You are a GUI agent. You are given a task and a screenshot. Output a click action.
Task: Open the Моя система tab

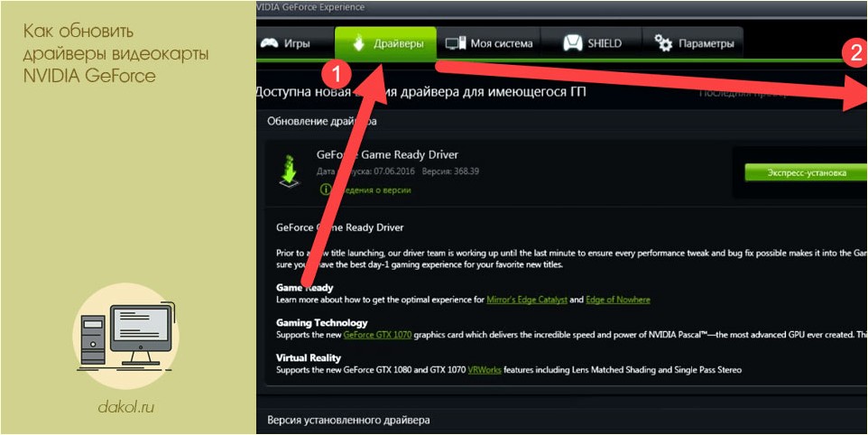pyautogui.click(x=489, y=43)
